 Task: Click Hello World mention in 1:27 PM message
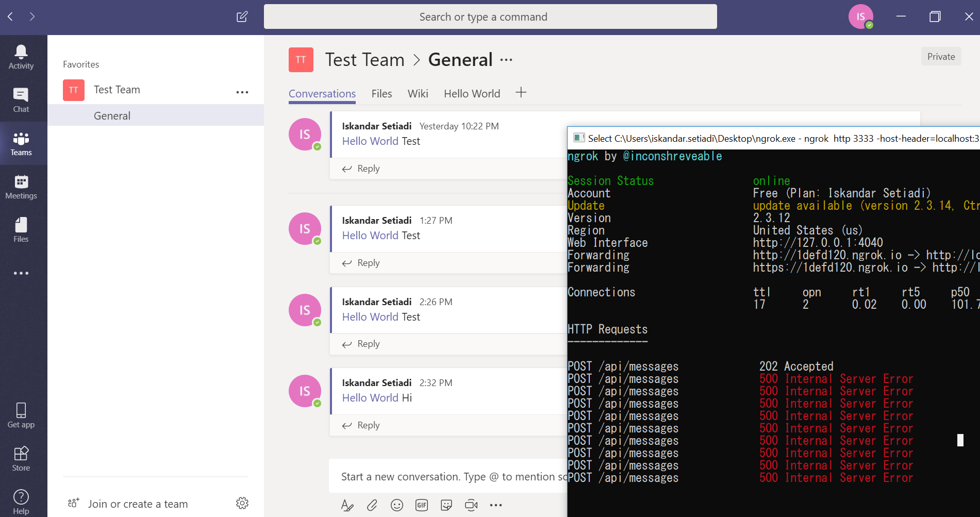pos(370,236)
